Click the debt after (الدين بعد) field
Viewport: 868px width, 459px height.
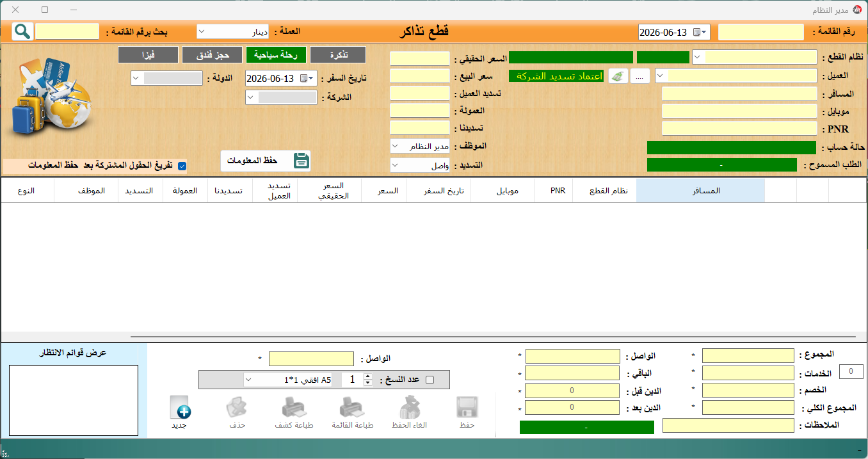[x=572, y=408]
